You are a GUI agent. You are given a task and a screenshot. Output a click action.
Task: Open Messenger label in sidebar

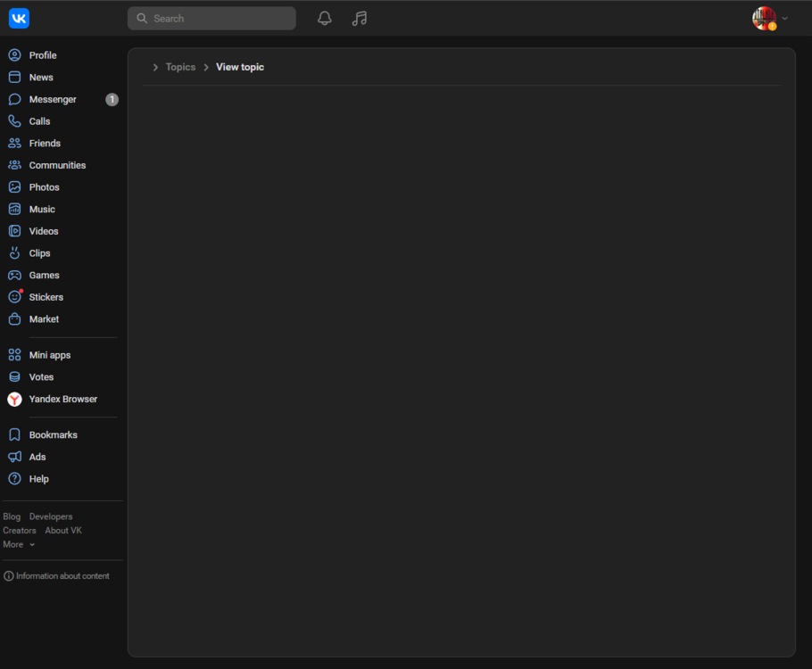click(53, 99)
